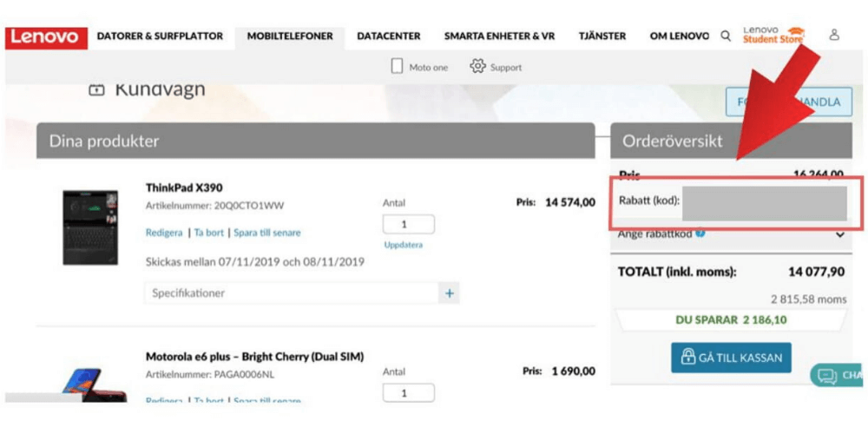Open Datorer & Surfplattor menu
Viewport: 868px width, 434px height.
tap(160, 36)
